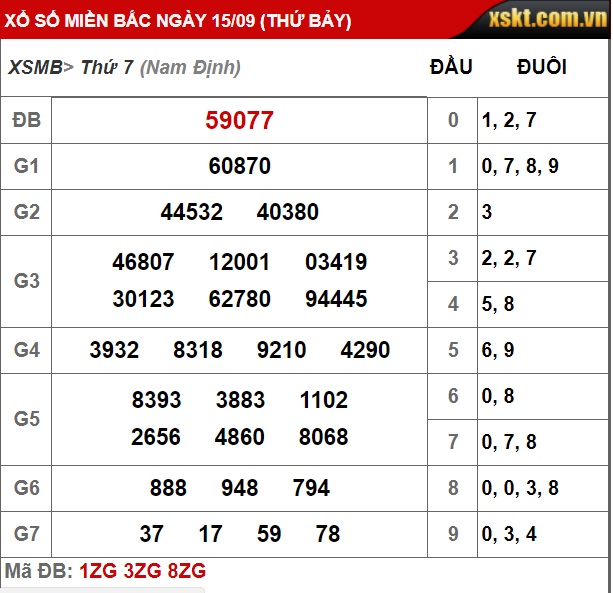Select the special prize number 59077
The image size is (613, 593).
(239, 121)
